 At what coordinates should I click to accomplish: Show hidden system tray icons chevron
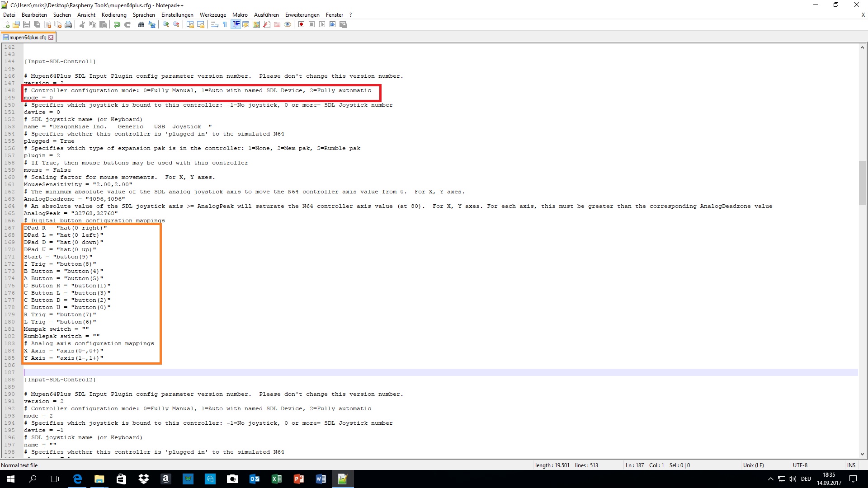pos(770,479)
